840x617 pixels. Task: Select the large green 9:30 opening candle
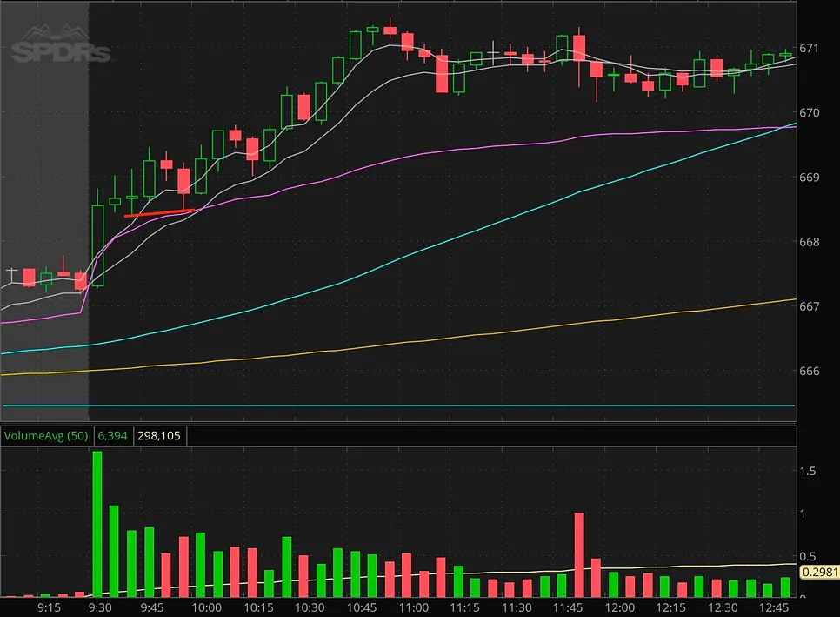(97, 246)
